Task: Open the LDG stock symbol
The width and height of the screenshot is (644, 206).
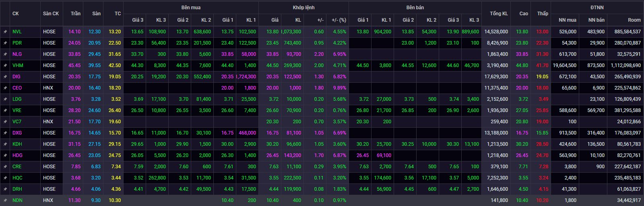Action: [x=17, y=99]
